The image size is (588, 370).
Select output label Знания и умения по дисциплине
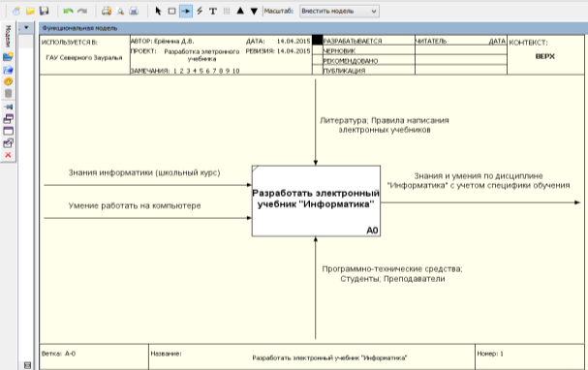479,181
